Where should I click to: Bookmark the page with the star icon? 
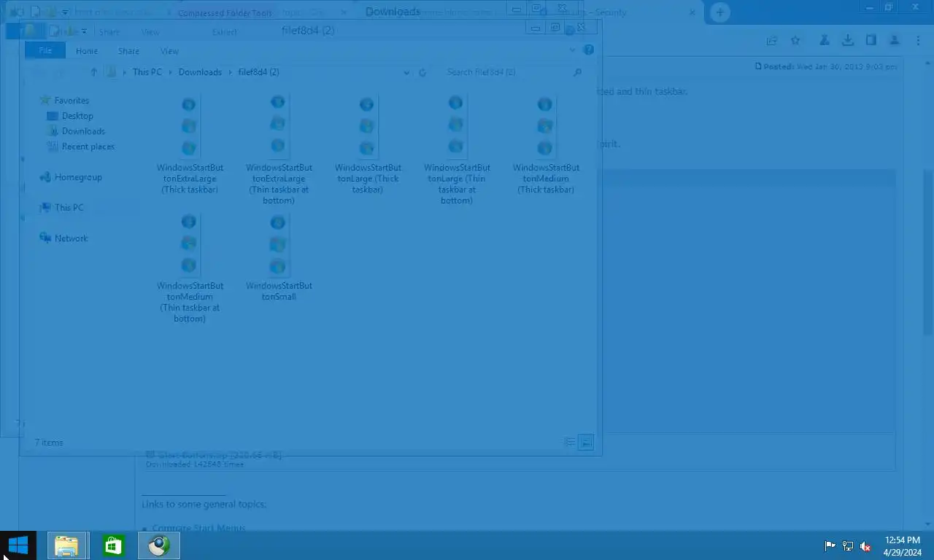point(795,40)
